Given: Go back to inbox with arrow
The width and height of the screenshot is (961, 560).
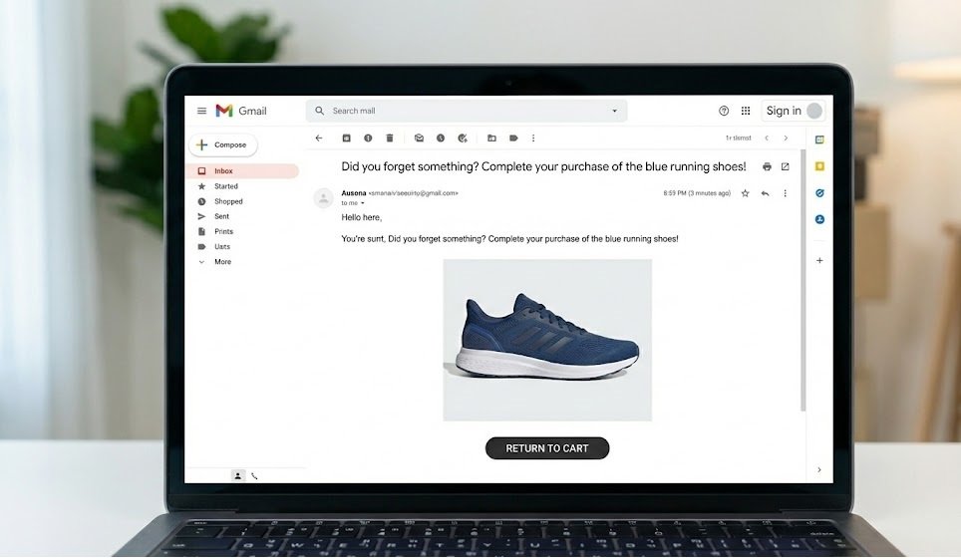Looking at the screenshot, I should click(x=319, y=139).
